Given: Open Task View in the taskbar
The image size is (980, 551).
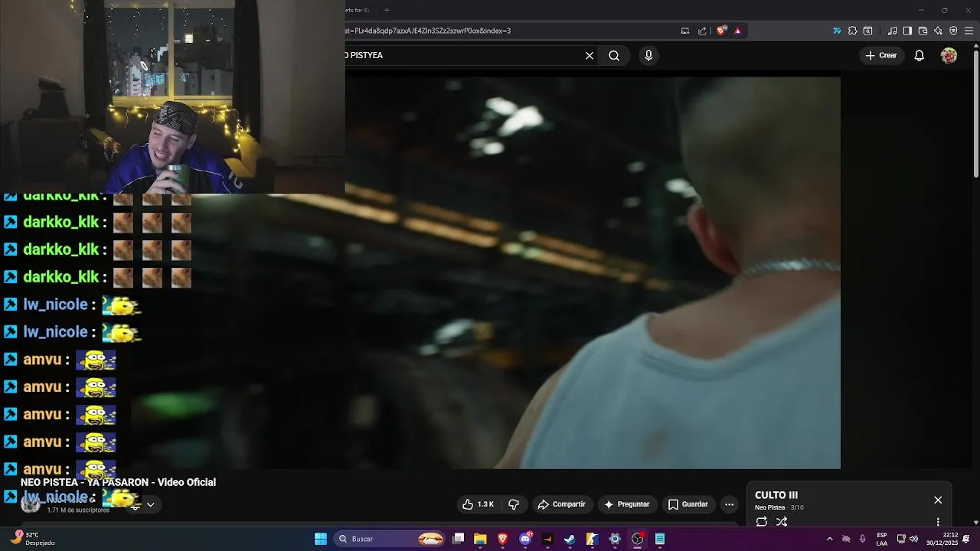Looking at the screenshot, I should coord(458,539).
